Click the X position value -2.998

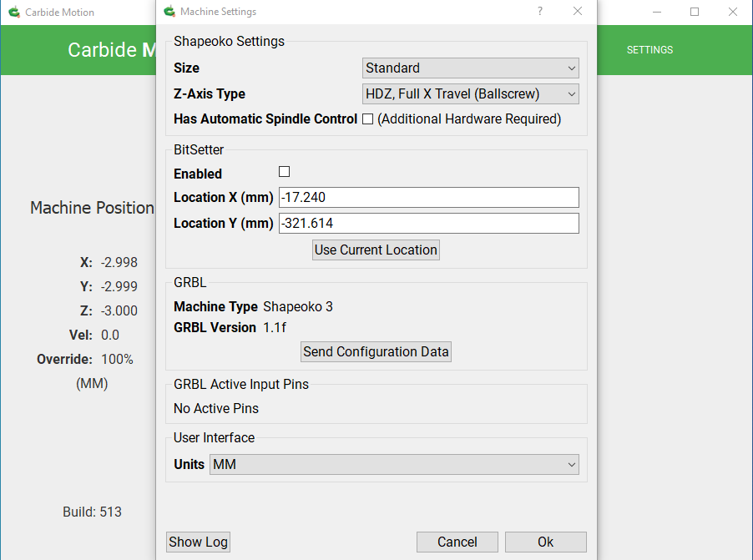point(119,262)
